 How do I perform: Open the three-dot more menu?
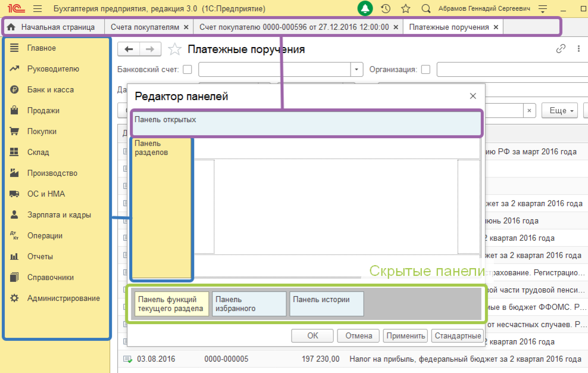(x=578, y=49)
